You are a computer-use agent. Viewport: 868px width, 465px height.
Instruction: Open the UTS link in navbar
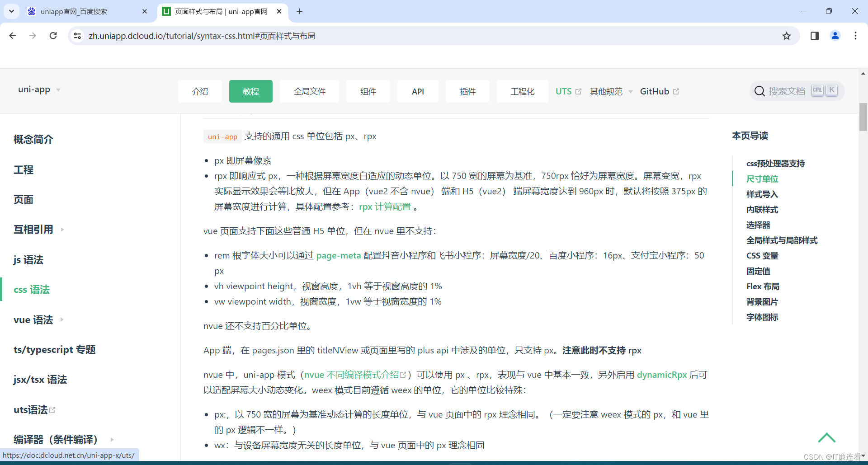click(x=564, y=91)
